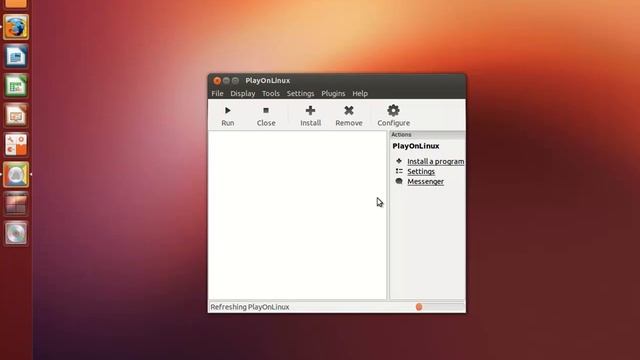The image size is (640, 360).
Task: Click the Run play icon in toolbar
Action: (x=228, y=111)
